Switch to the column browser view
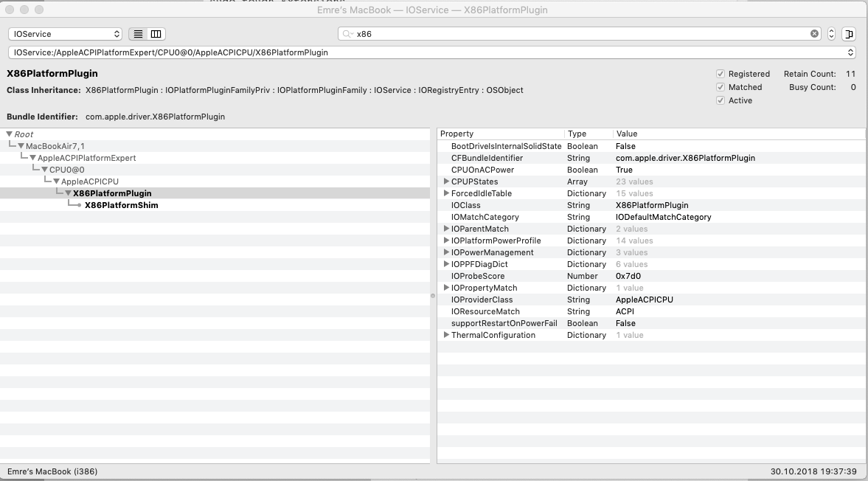The width and height of the screenshot is (868, 481). [156, 34]
